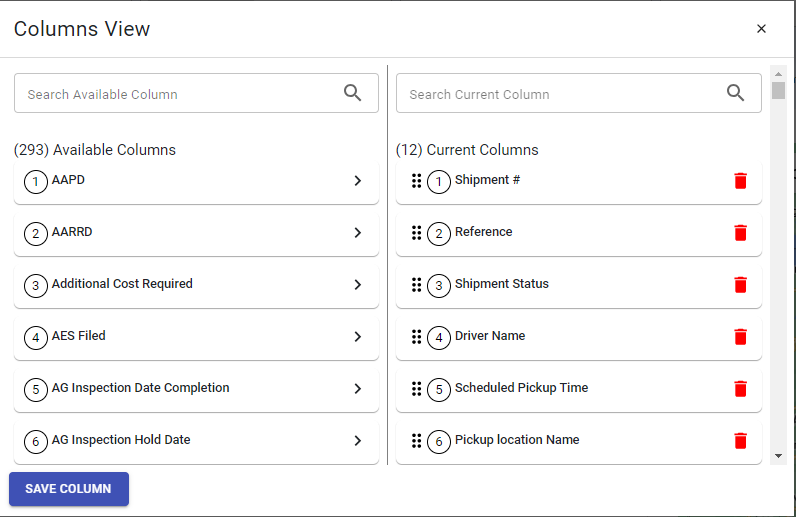Remove Scheduled Pickup Time column
The width and height of the screenshot is (796, 517).
click(740, 389)
